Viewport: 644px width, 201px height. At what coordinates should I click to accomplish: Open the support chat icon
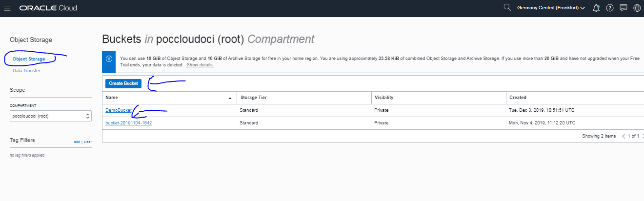[x=623, y=8]
